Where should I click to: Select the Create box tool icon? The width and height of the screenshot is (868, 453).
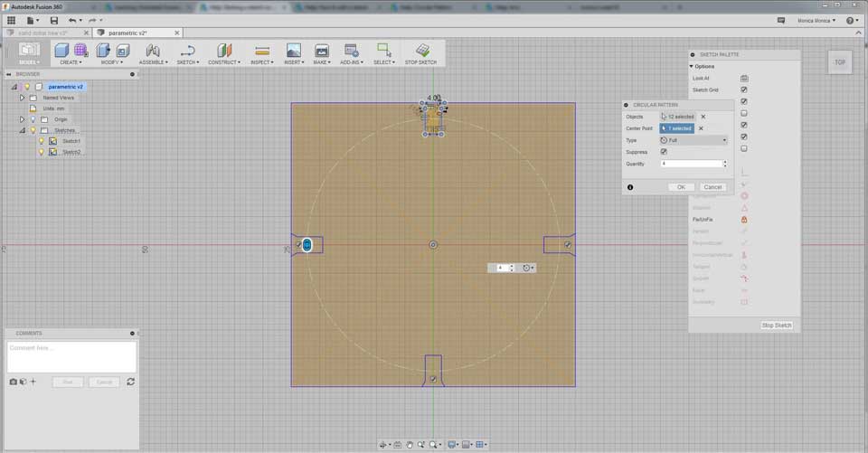click(x=61, y=51)
